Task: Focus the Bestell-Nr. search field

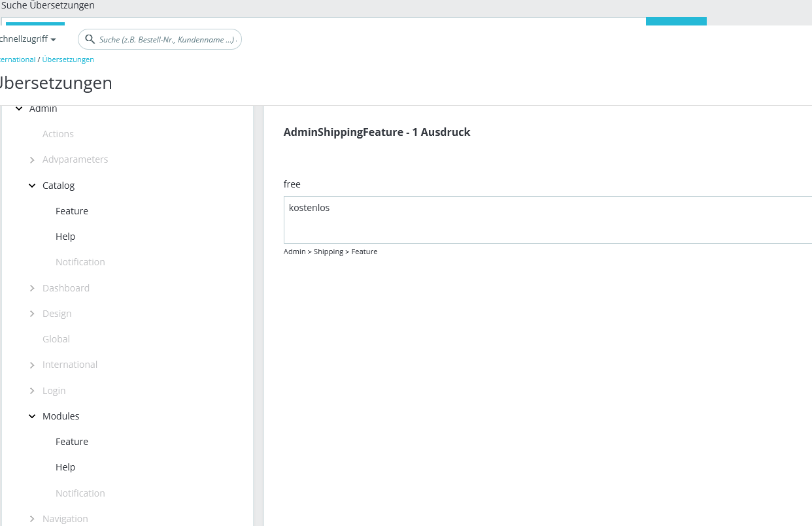Action: 160,39
